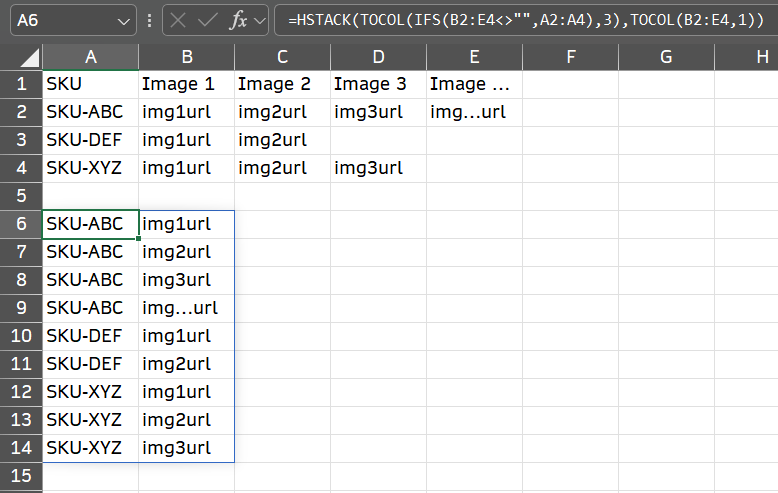Select column G header
Image resolution: width=778 pixels, height=493 pixels.
pos(666,57)
